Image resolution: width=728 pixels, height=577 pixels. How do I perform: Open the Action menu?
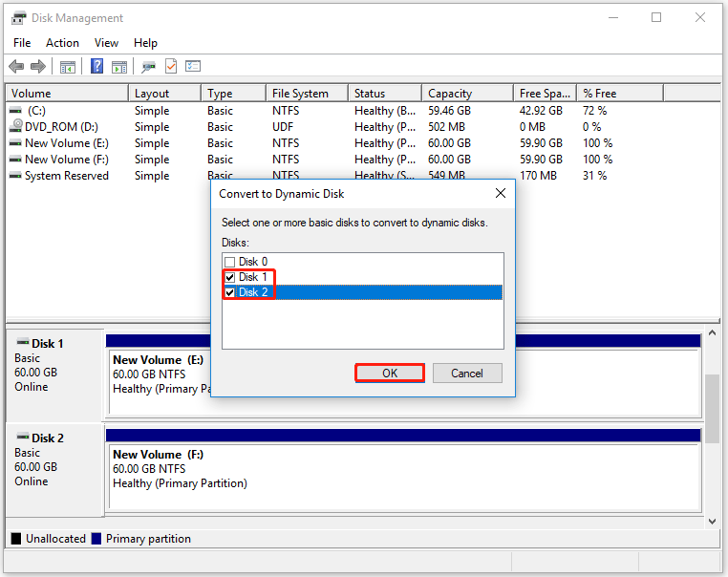point(62,43)
